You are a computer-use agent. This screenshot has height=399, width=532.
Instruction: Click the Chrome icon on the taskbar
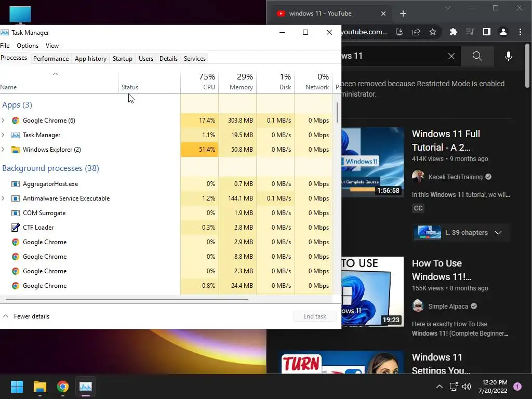click(x=63, y=387)
